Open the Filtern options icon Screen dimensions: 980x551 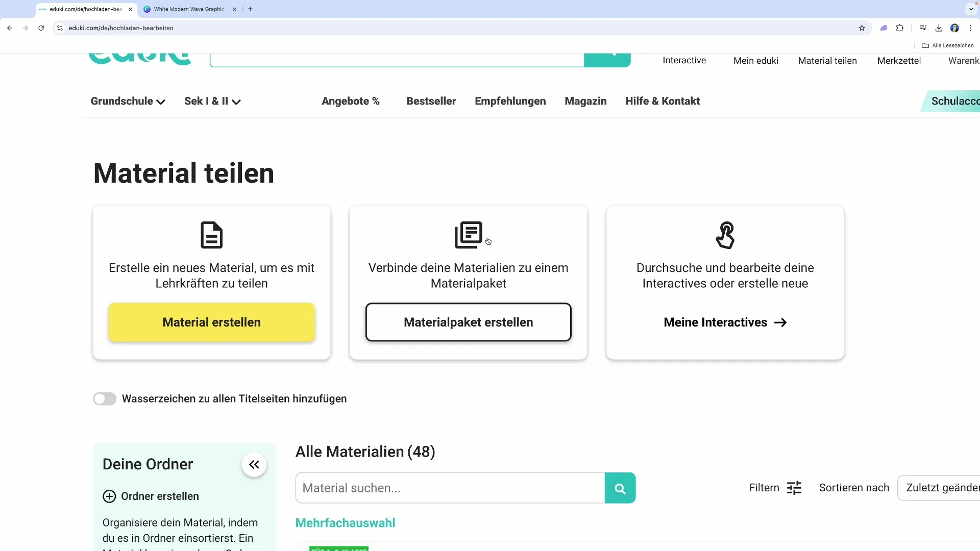(x=794, y=488)
